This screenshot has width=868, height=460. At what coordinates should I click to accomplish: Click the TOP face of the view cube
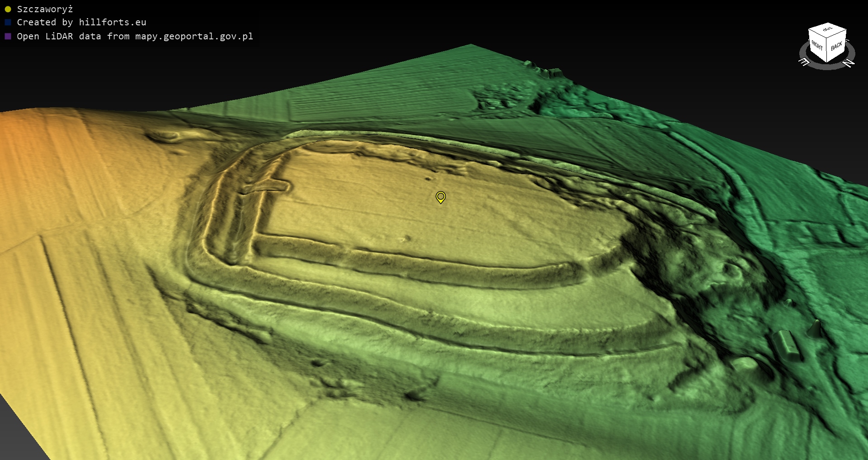tap(827, 30)
